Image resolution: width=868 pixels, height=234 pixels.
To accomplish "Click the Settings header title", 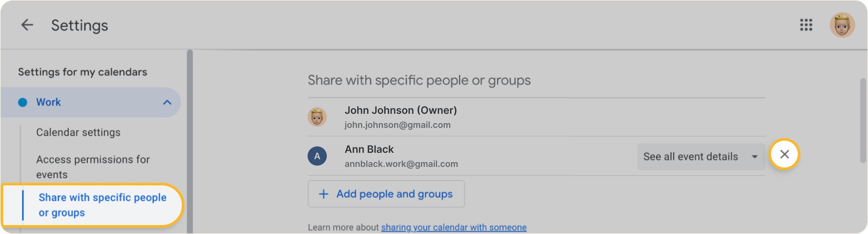I will click(x=79, y=25).
